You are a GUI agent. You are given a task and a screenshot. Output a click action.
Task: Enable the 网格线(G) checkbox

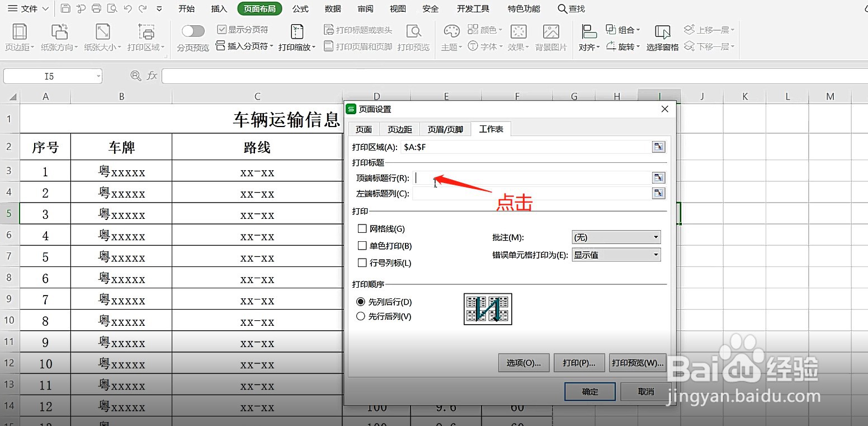click(362, 228)
